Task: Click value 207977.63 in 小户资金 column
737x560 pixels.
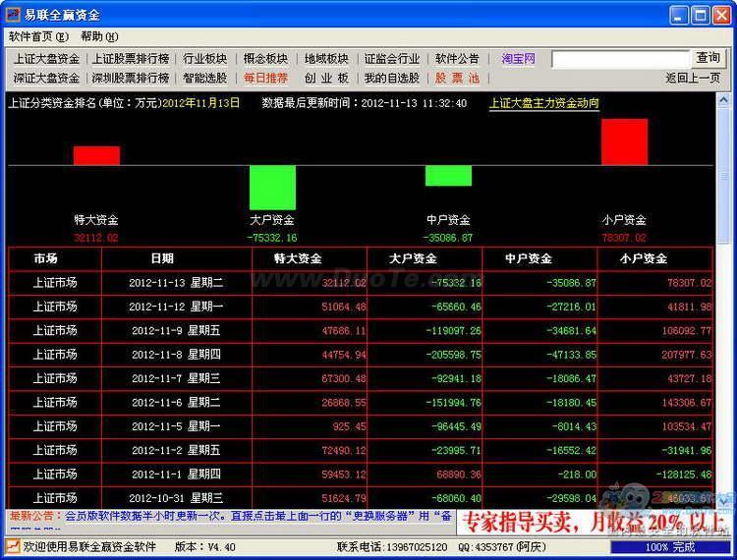Action: click(x=687, y=356)
